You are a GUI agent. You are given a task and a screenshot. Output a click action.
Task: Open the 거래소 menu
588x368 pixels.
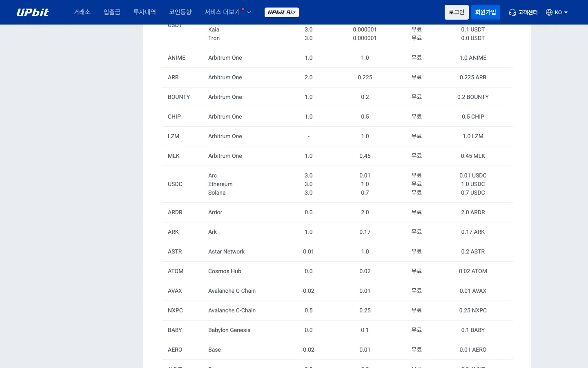tap(82, 12)
